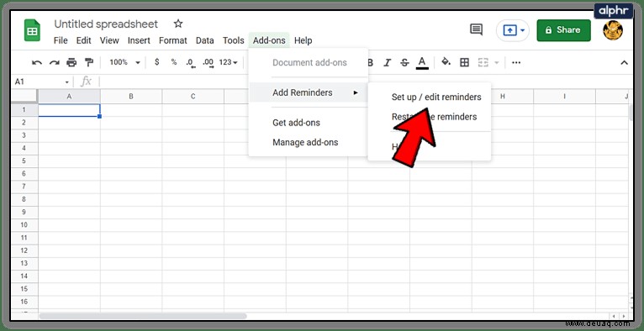
Task: Open the 123 number format dropdown
Action: pos(229,62)
